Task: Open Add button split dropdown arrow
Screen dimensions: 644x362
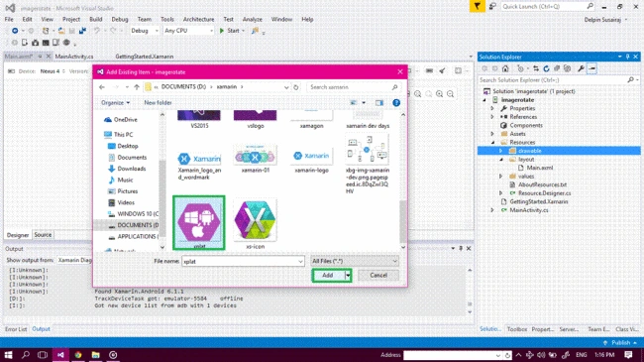Action: point(348,275)
